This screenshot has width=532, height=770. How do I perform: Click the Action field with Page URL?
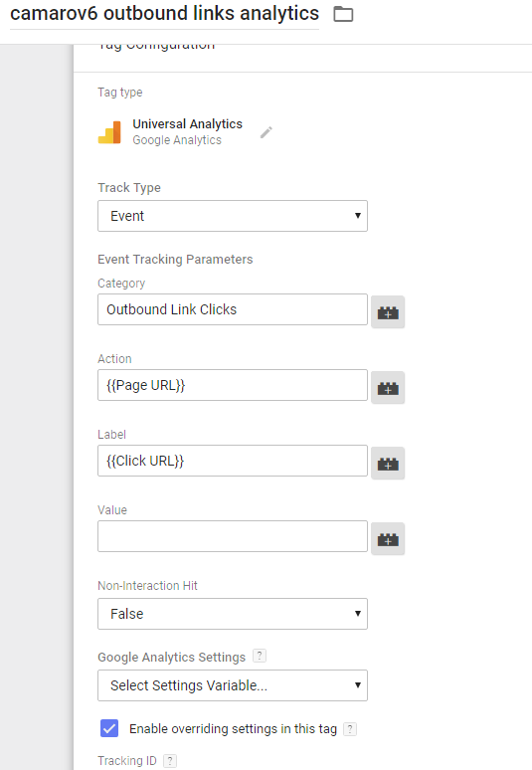233,385
